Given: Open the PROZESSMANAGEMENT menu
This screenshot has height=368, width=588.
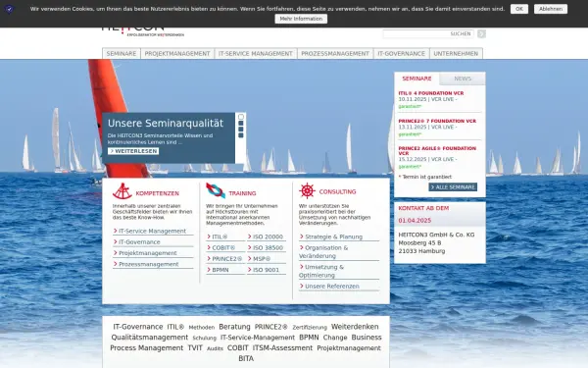Looking at the screenshot, I should [335, 54].
